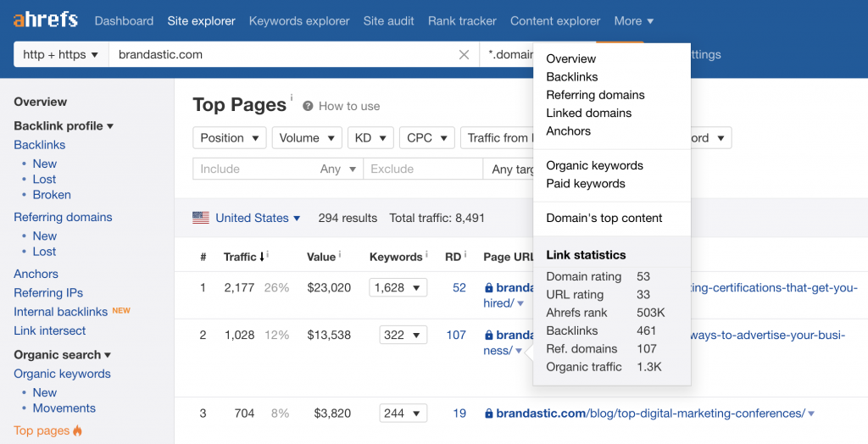
Task: Open Internal backlinks in the sidebar
Action: [61, 312]
